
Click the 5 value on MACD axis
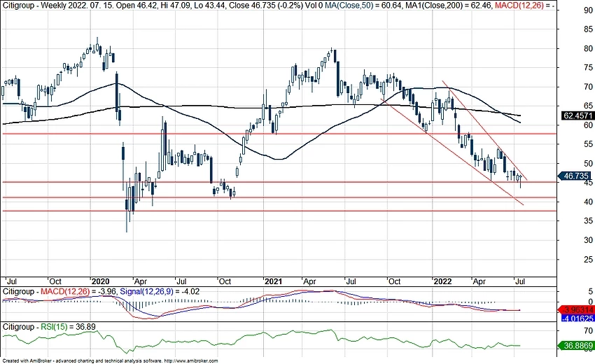coord(590,291)
